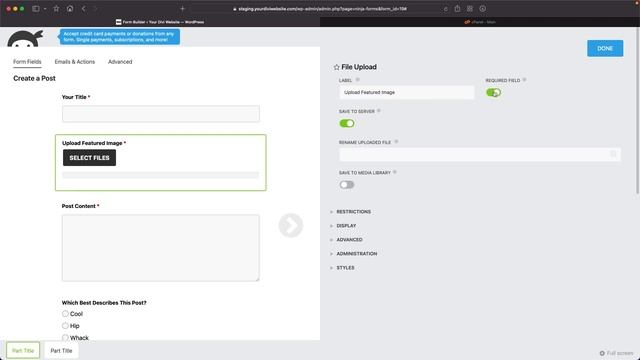Turn off the Save to Server toggle
Viewport: 640px width, 360px height.
coord(347,123)
